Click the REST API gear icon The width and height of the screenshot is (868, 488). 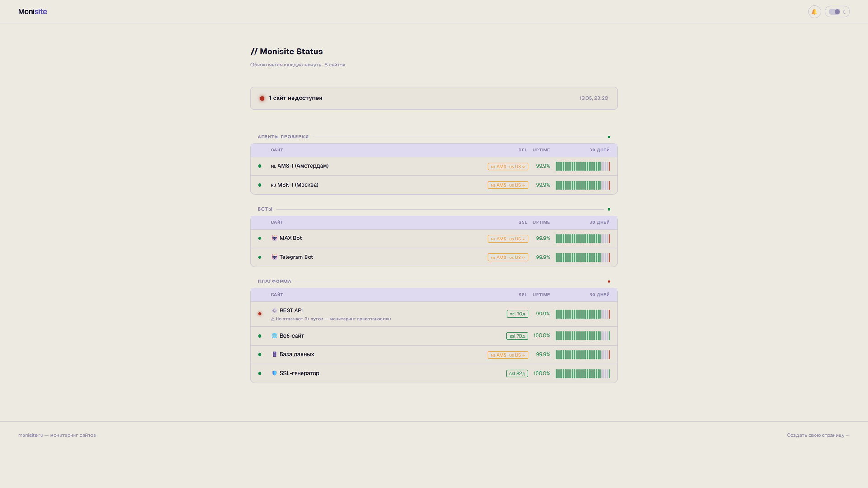coord(274,310)
